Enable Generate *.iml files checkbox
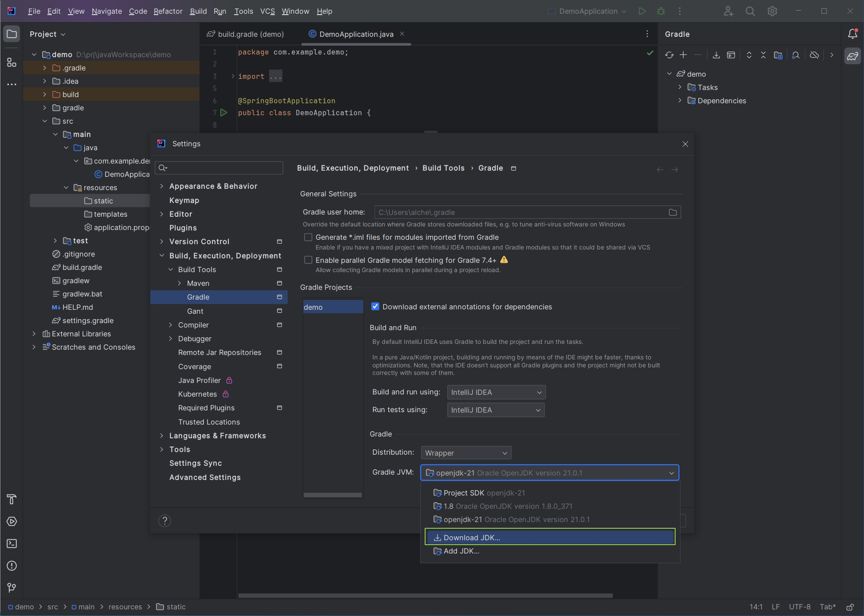The height and width of the screenshot is (616, 864). tap(308, 237)
